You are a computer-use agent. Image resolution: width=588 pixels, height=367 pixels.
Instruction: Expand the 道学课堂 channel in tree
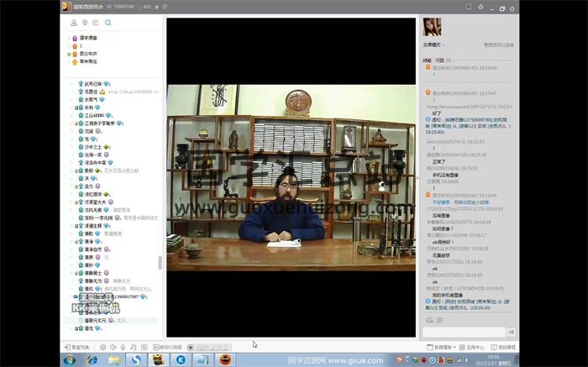pyautogui.click(x=87, y=38)
